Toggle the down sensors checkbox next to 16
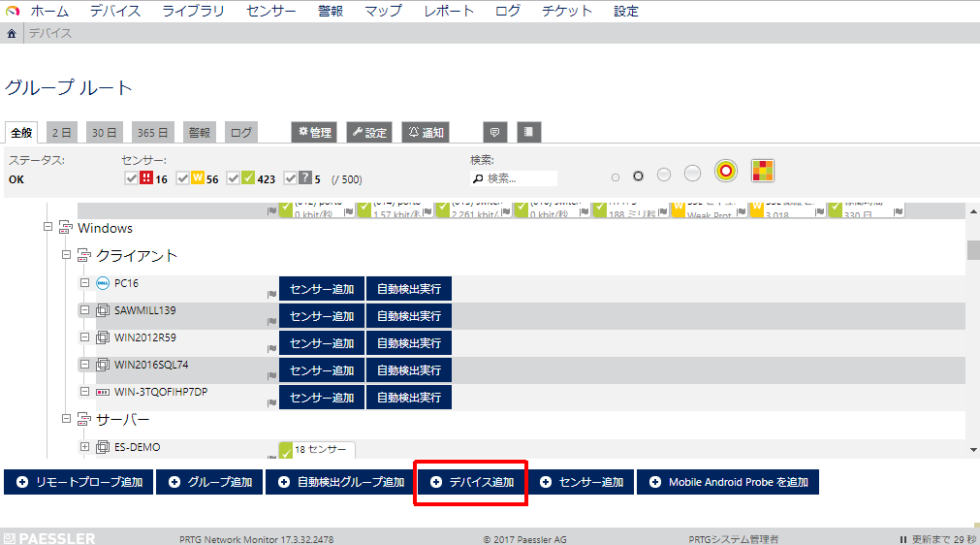The width and height of the screenshot is (980, 545). (x=131, y=178)
